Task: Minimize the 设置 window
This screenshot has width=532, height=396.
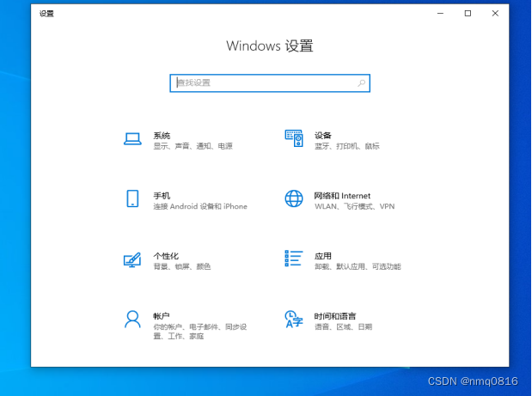Action: pos(440,13)
